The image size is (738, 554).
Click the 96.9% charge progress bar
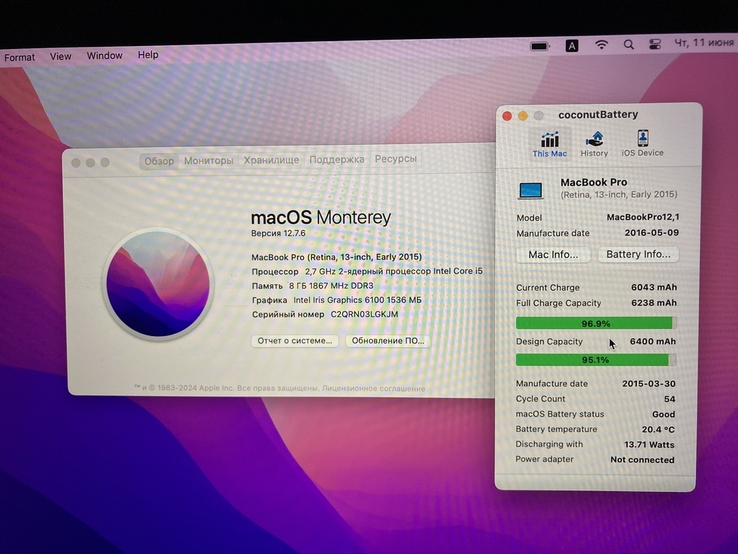pyautogui.click(x=596, y=323)
